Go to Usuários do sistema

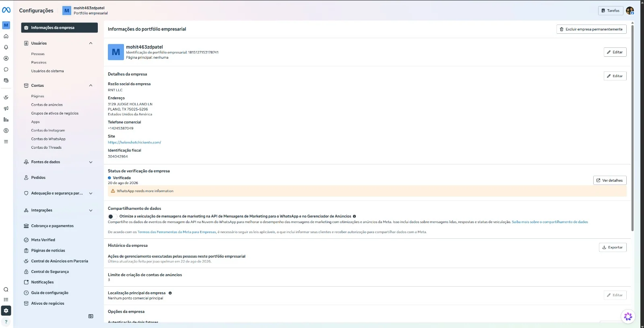[47, 71]
